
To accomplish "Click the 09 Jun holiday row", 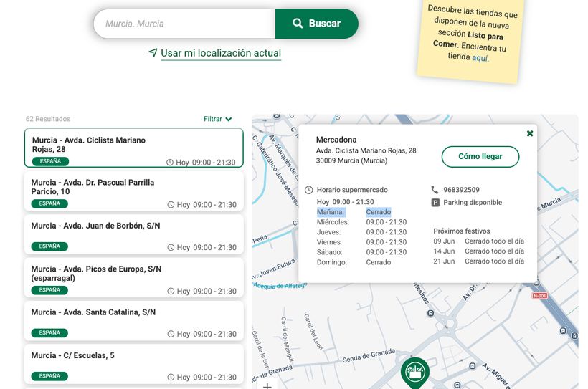I will coord(478,241).
